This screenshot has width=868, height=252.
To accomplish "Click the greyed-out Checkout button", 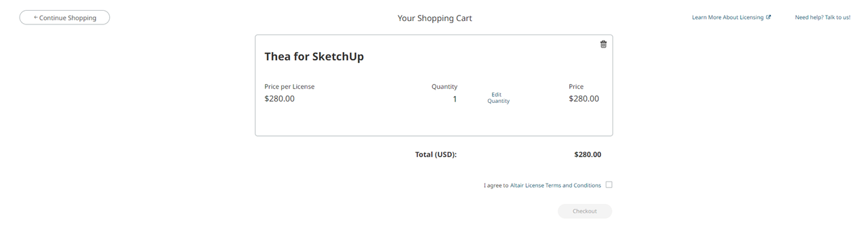I will coord(585,211).
